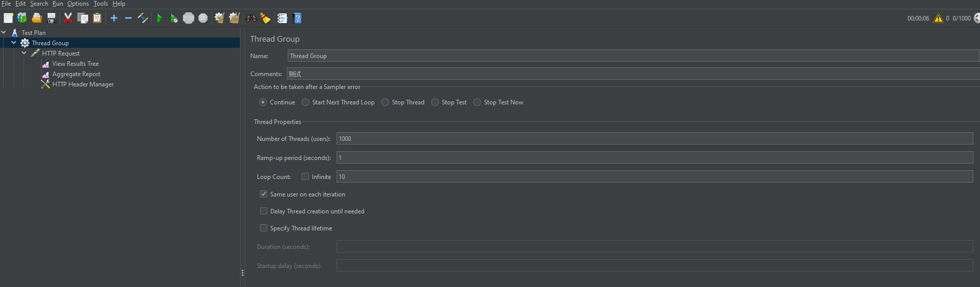This screenshot has height=287, width=980.
Task: Open the Run menu
Action: (x=58, y=4)
